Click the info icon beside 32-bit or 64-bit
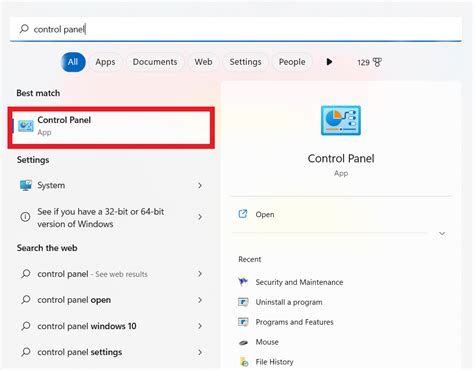Viewport: 474px width, 370px height. coord(25,217)
